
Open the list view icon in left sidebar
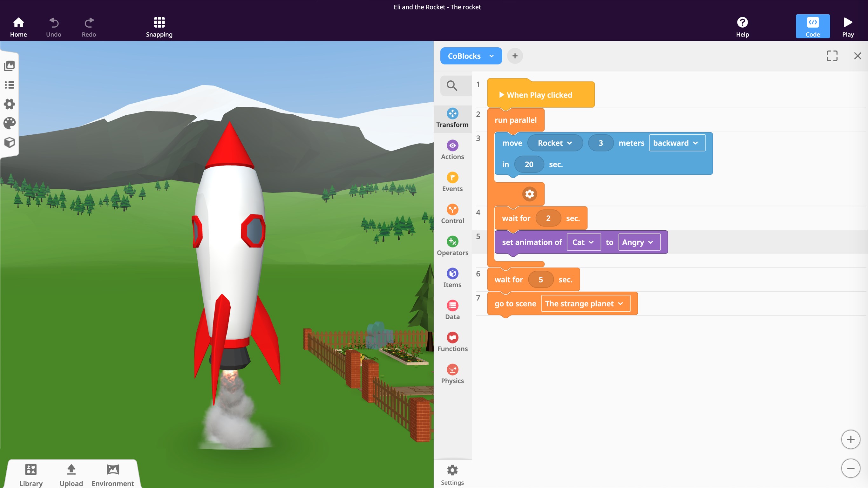pyautogui.click(x=10, y=85)
